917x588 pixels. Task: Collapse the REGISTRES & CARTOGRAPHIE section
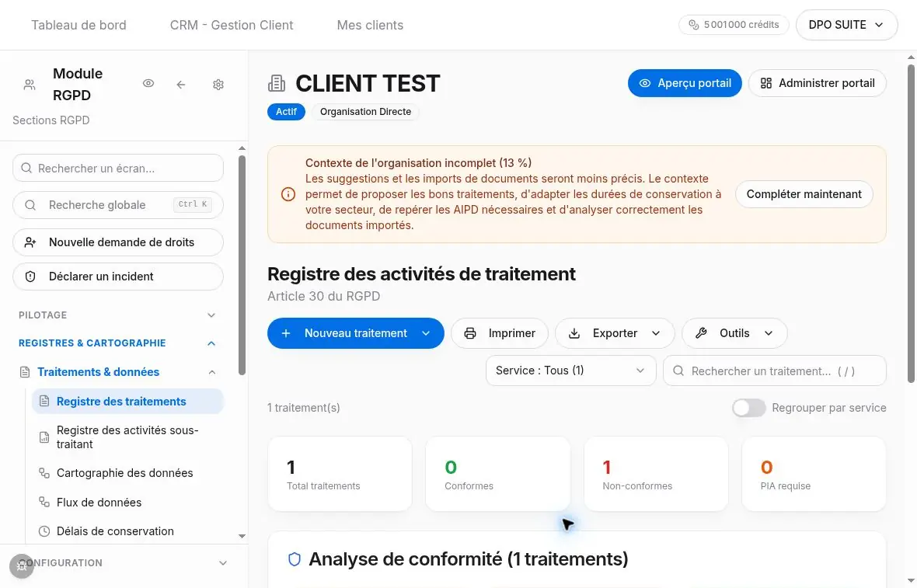tap(117, 343)
